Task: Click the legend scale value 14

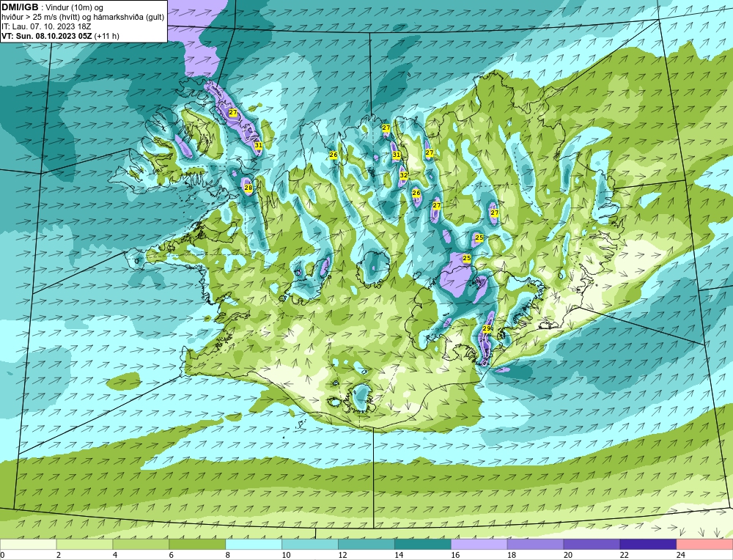Action: click(x=399, y=555)
